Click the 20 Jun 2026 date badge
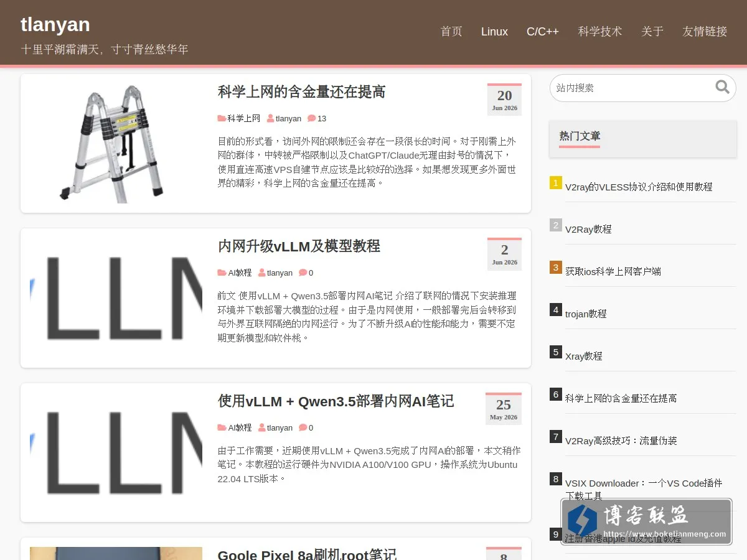 [x=504, y=100]
